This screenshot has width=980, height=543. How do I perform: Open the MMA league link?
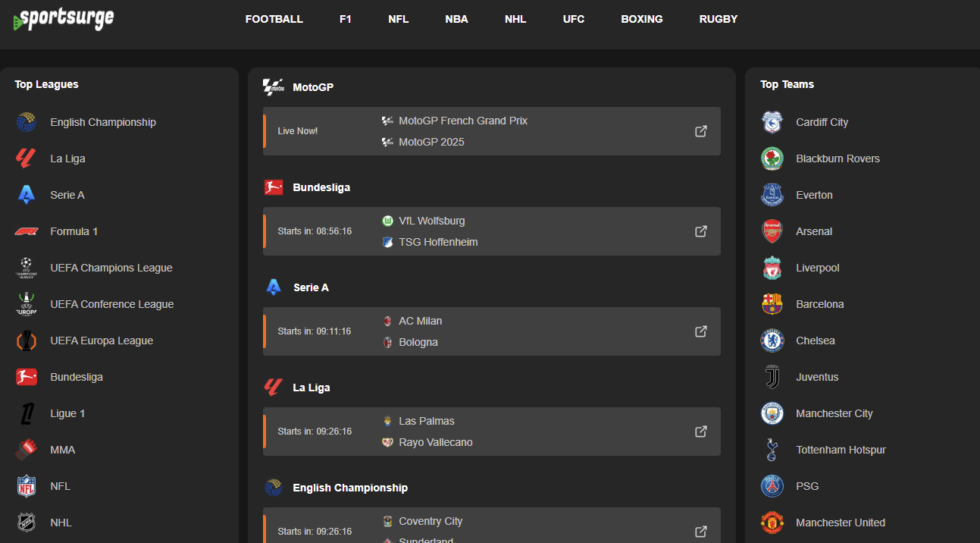[63, 450]
